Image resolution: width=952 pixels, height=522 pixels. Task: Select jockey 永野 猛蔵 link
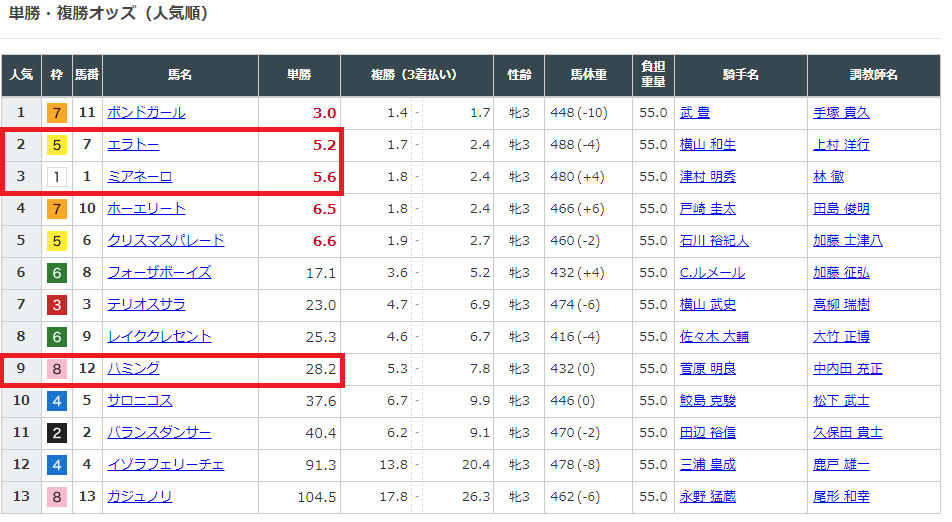(x=707, y=497)
